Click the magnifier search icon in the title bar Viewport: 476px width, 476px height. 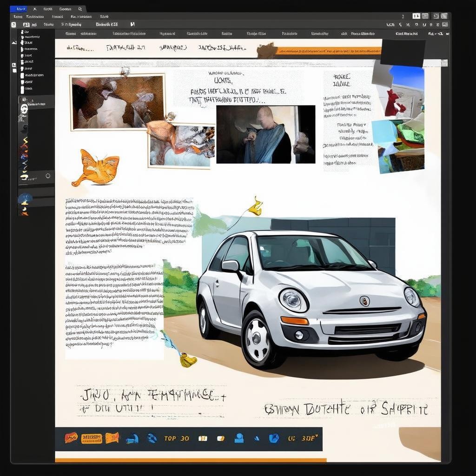point(80,9)
